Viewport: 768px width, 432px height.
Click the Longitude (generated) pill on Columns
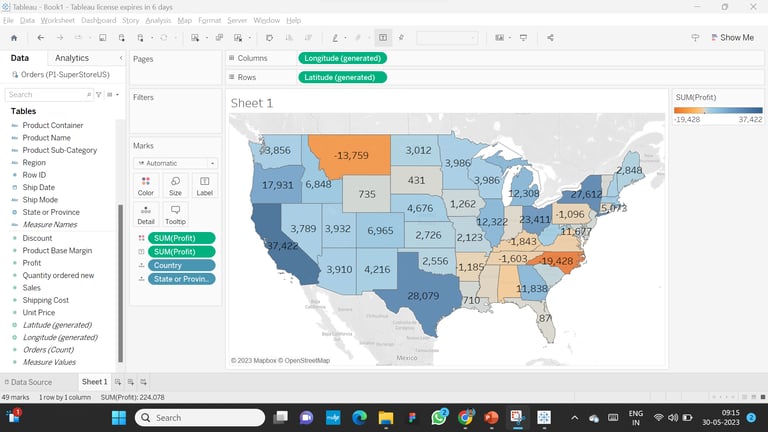point(342,58)
